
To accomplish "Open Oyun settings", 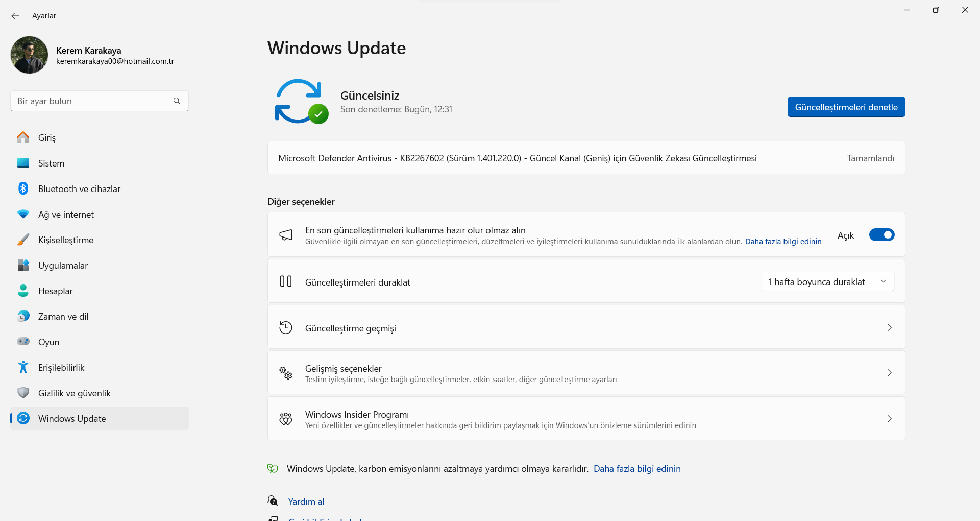I will point(100,342).
